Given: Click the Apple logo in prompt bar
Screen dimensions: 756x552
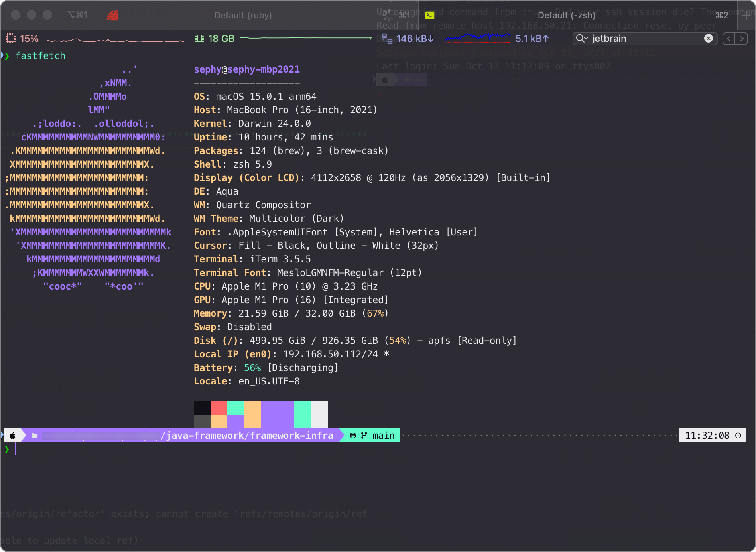Looking at the screenshot, I should pyautogui.click(x=12, y=436).
